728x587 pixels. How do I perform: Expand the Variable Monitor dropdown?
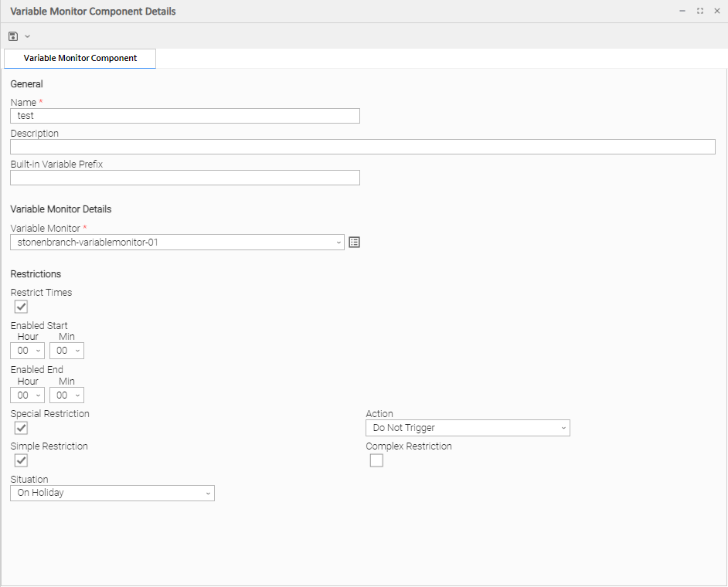[x=177, y=243]
